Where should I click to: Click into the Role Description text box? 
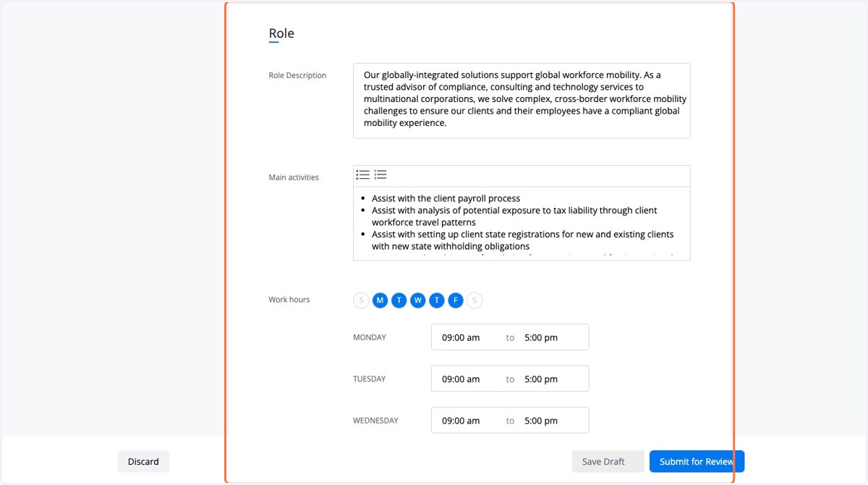point(522,101)
